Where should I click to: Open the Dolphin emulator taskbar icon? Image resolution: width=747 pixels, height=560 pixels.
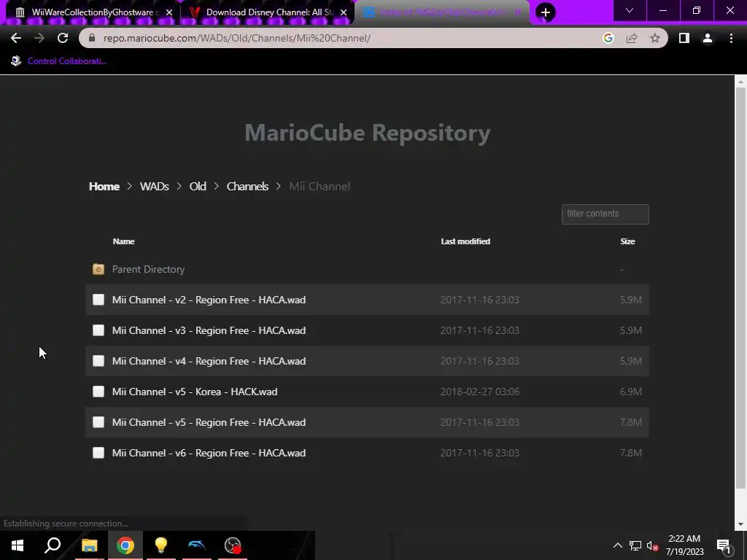click(197, 545)
